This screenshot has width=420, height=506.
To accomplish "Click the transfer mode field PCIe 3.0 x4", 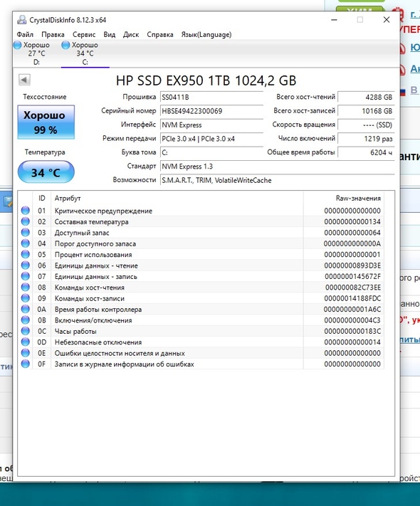I will [x=211, y=139].
